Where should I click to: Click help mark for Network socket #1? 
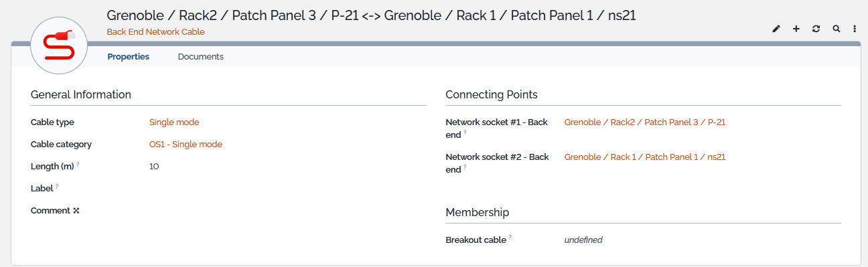pyautogui.click(x=465, y=132)
